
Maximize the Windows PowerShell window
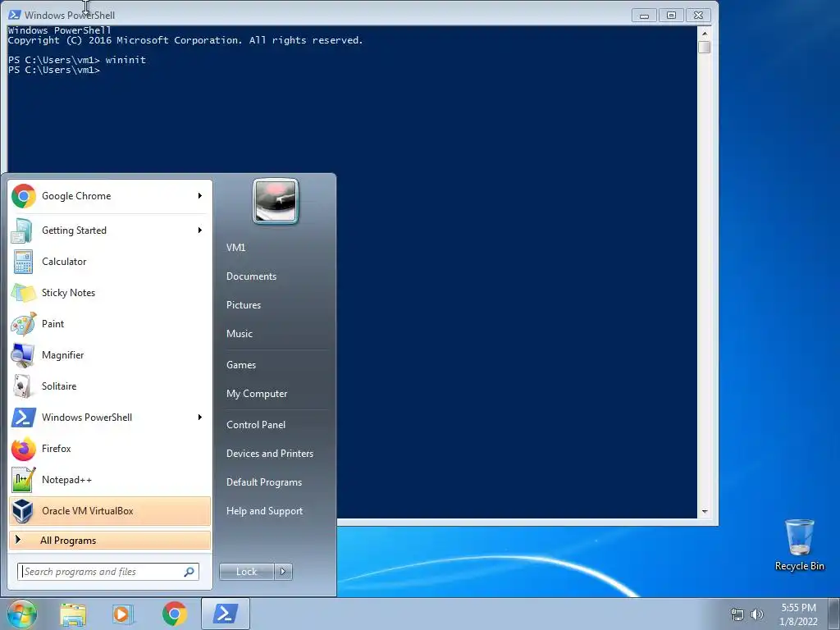coord(671,16)
